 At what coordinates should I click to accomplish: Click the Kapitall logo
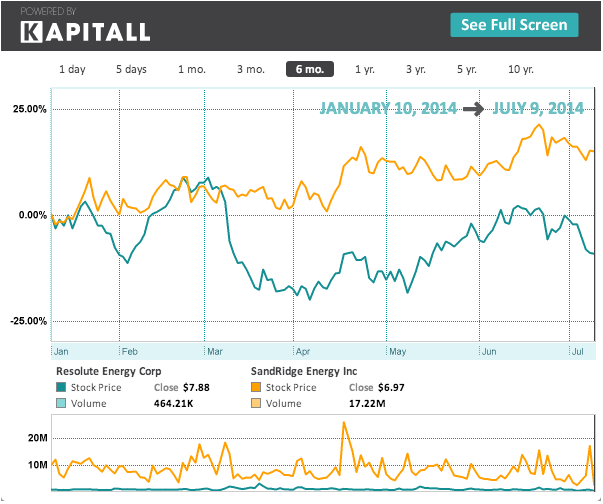[85, 29]
